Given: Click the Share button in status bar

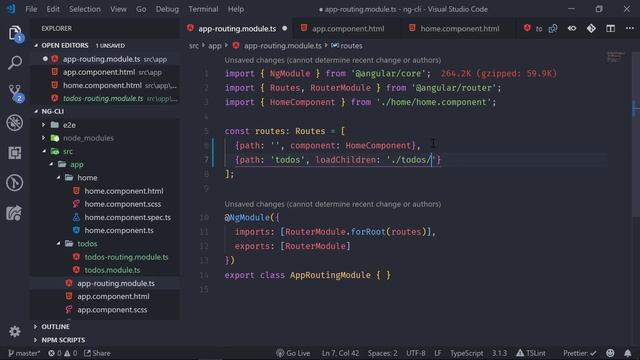Looking at the screenshot, I should [x=97, y=353].
